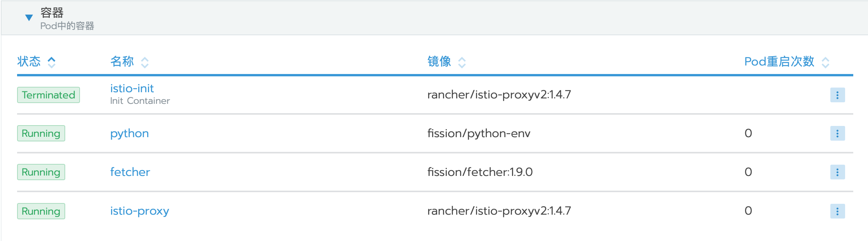Screen dimensions: 868x241
Task: Sort by 名称 arrow icon
Action: (145, 62)
